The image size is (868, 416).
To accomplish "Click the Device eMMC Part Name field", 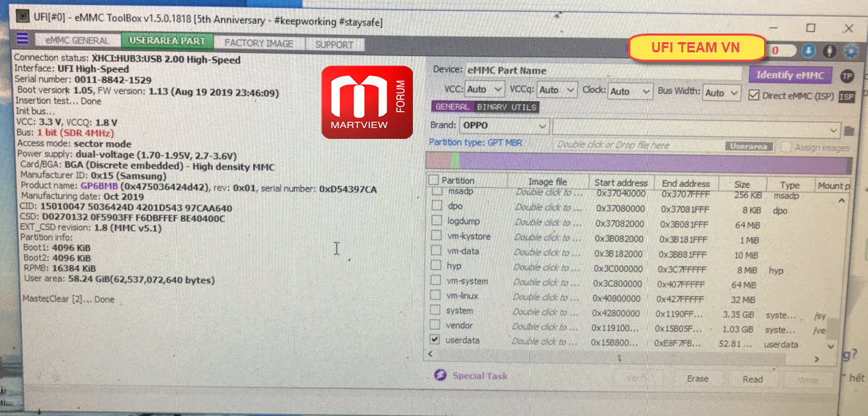I will 603,71.
